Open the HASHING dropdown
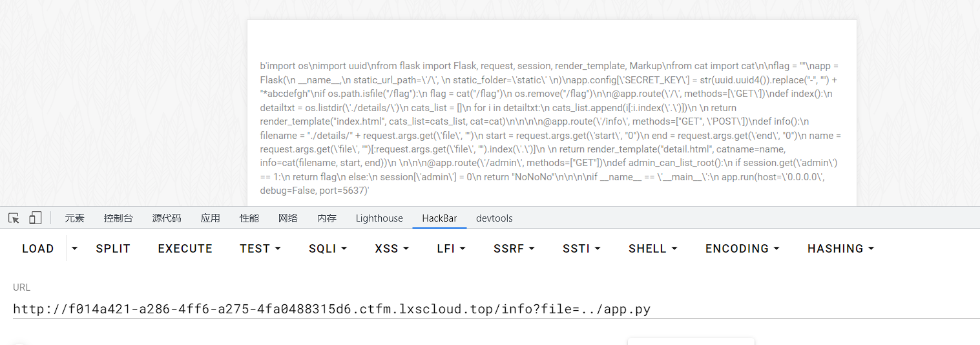Image resolution: width=980 pixels, height=345 pixels. [840, 249]
